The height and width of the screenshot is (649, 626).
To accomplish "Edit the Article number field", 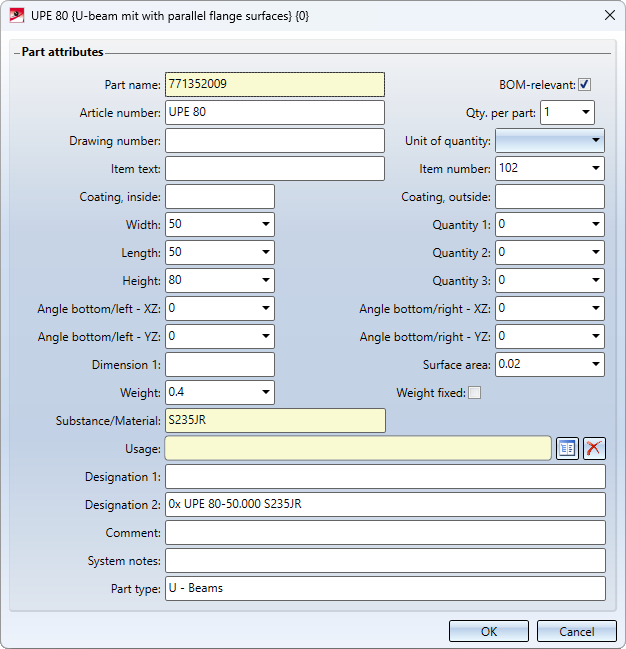I will pyautogui.click(x=275, y=112).
